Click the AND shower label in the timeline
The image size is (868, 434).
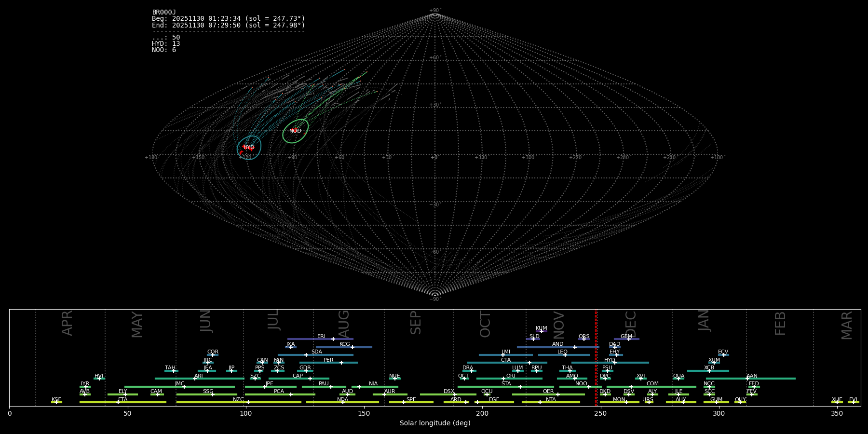(557, 344)
